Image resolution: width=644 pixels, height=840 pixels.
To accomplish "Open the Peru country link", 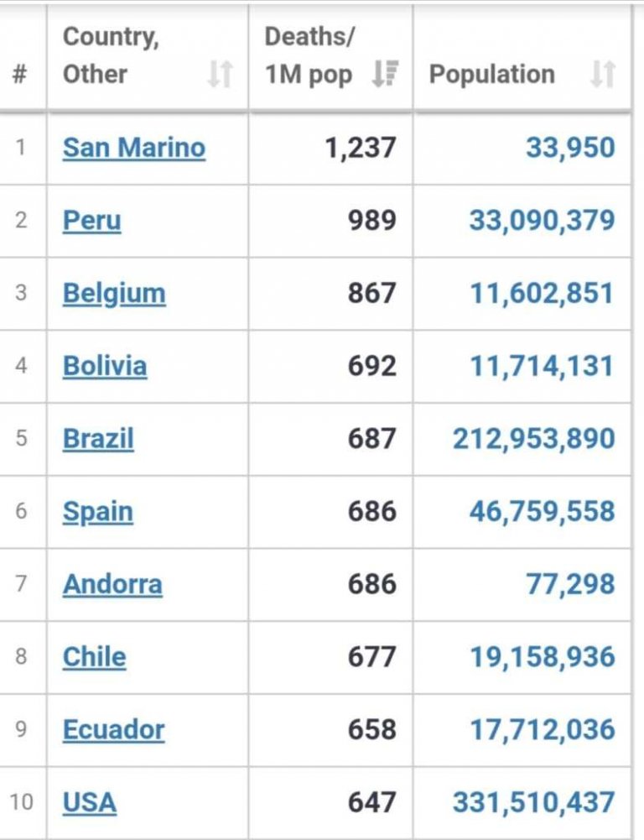I will point(91,221).
